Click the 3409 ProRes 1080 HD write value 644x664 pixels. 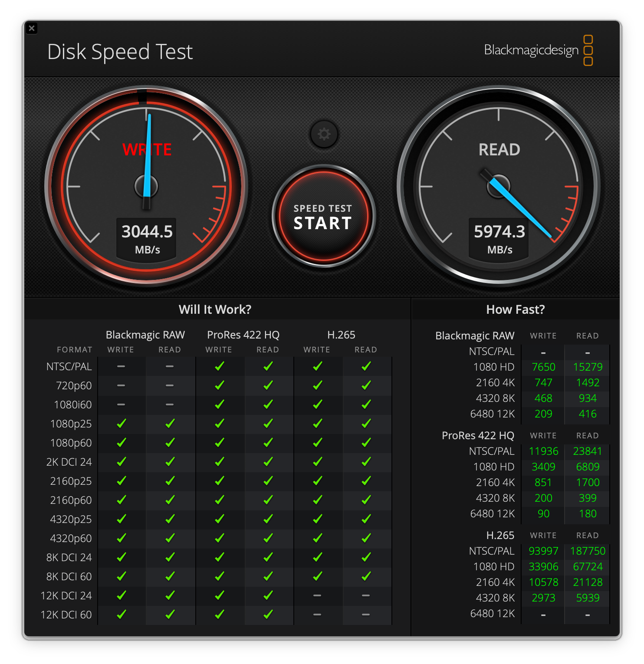[x=543, y=467]
